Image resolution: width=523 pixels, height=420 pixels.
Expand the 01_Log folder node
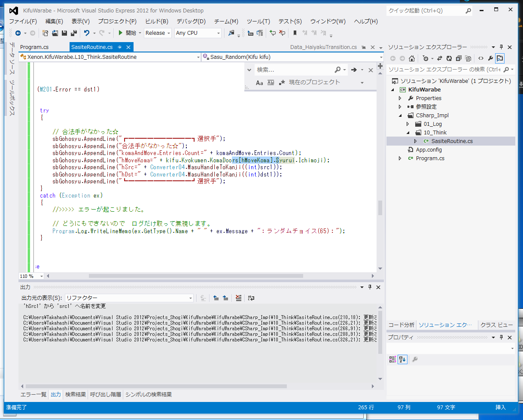pos(408,124)
